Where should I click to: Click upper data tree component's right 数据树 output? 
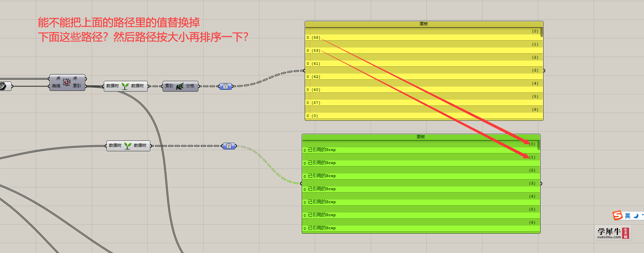137,86
